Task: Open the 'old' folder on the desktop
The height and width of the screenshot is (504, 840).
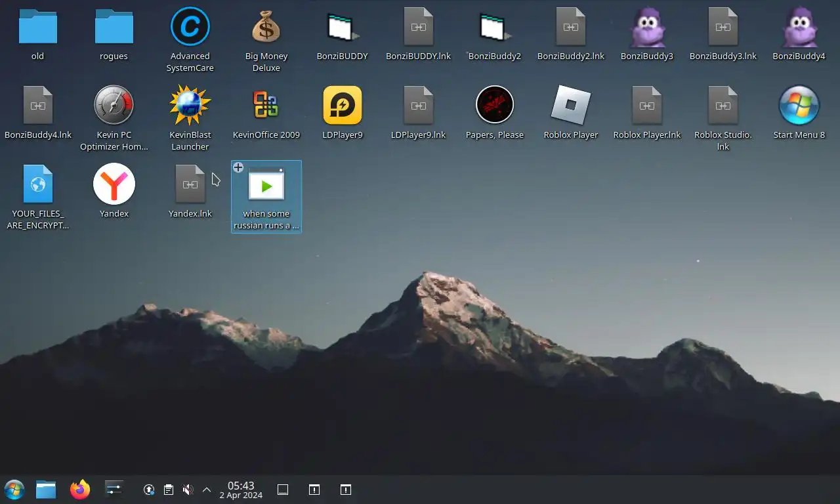Action: 37,27
